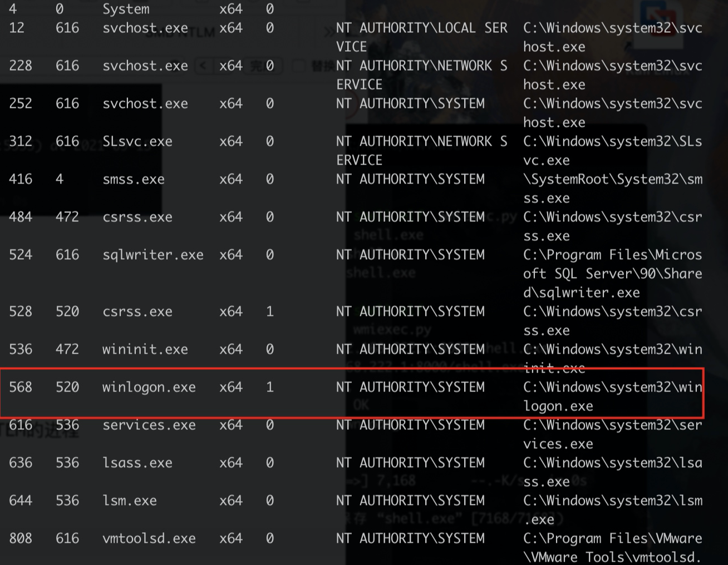Click the SLsvc.exe process name

(x=137, y=141)
